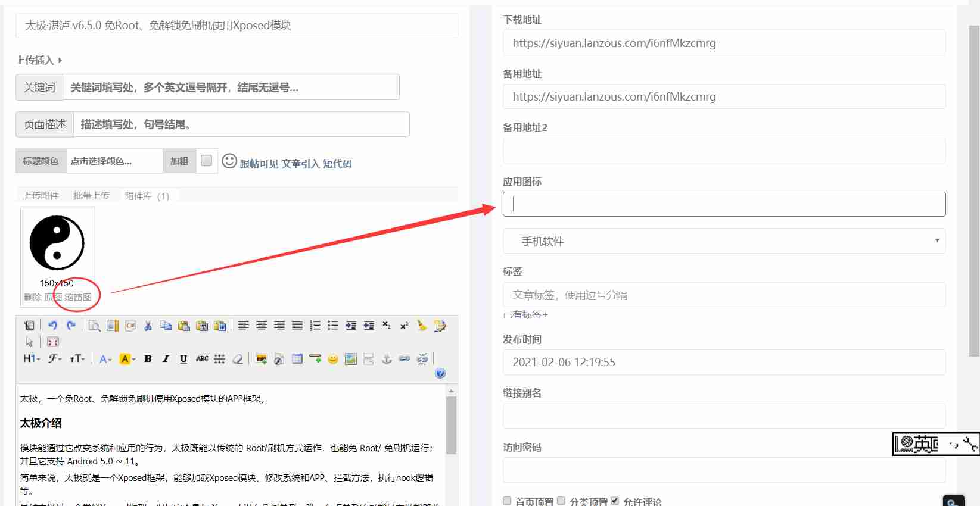Enable the 加粗 bold title checkbox
This screenshot has width=980, height=506.
[206, 161]
